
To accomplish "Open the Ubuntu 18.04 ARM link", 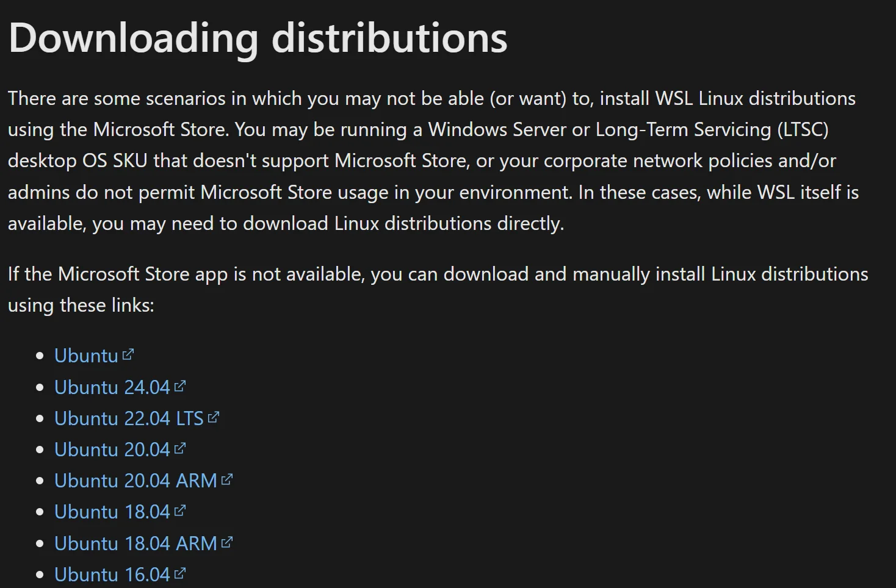I will 135,543.
